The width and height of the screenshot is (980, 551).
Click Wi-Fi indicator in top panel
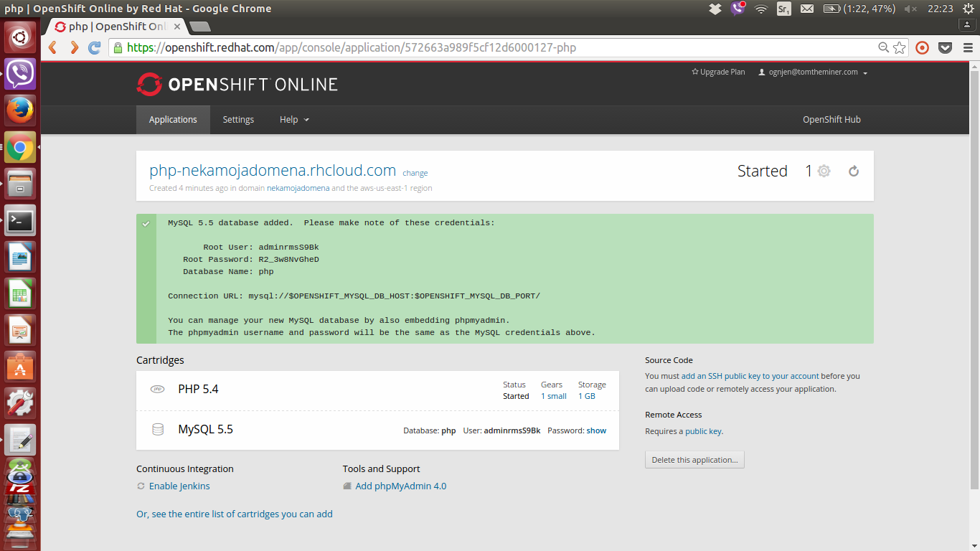(x=761, y=9)
